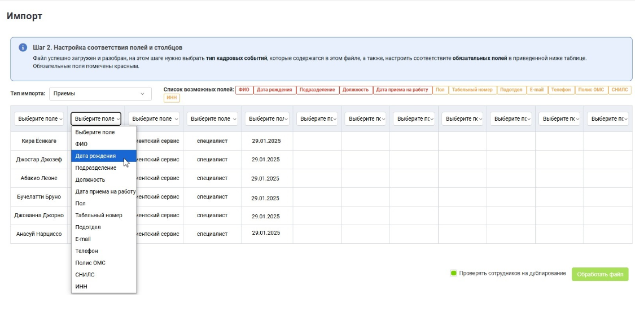Select Дата приема на работу option in list
The height and width of the screenshot is (312, 644).
pyautogui.click(x=104, y=192)
